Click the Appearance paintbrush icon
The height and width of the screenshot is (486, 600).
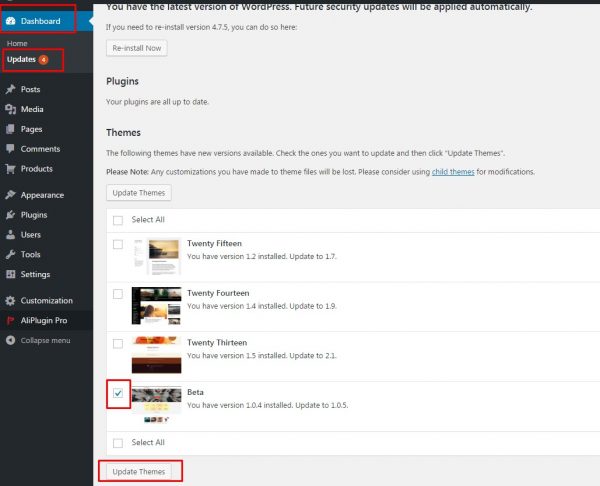(x=11, y=195)
